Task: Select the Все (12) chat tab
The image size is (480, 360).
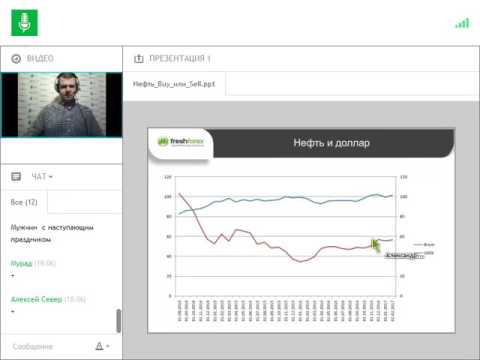Action: pos(24,202)
